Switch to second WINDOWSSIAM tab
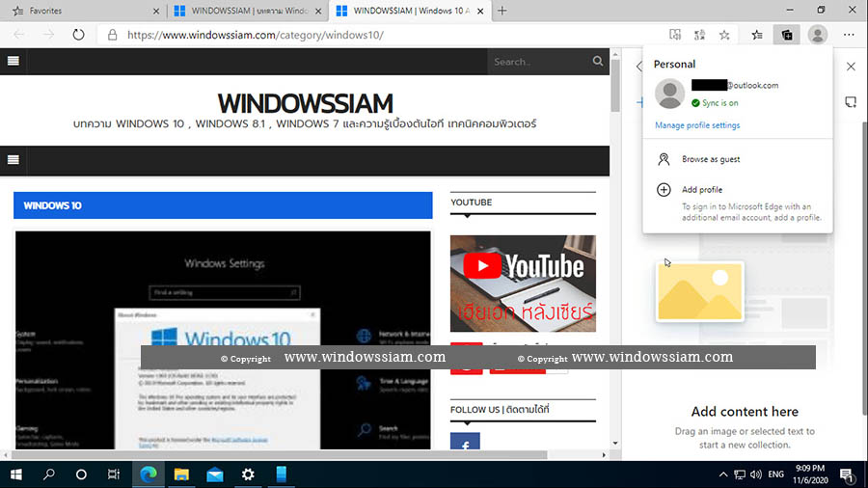 coord(248,11)
